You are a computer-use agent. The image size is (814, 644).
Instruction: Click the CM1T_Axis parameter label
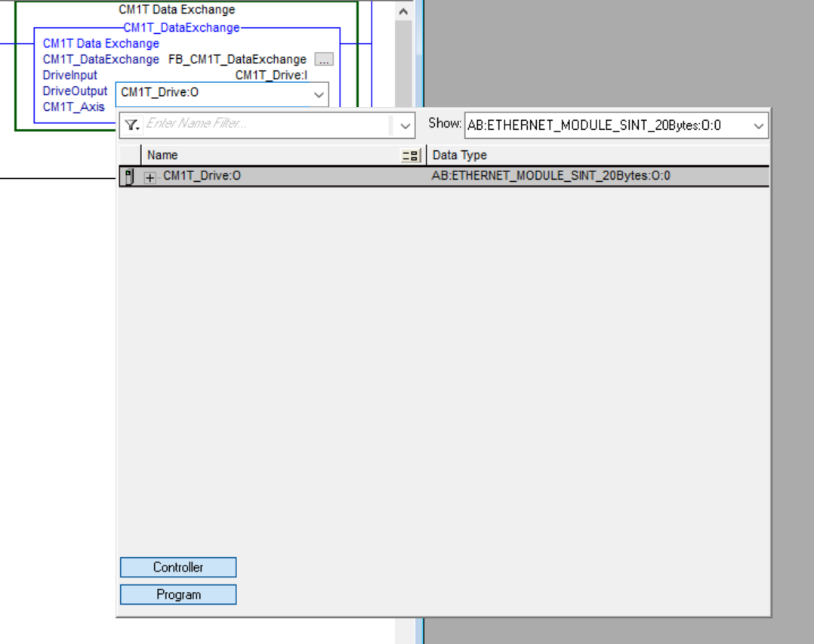click(x=73, y=107)
